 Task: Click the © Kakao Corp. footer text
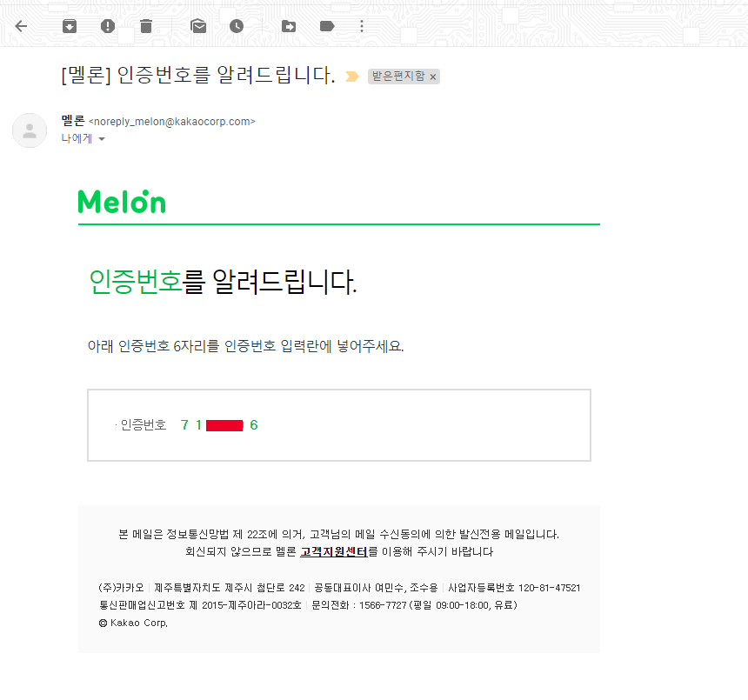pos(134,623)
